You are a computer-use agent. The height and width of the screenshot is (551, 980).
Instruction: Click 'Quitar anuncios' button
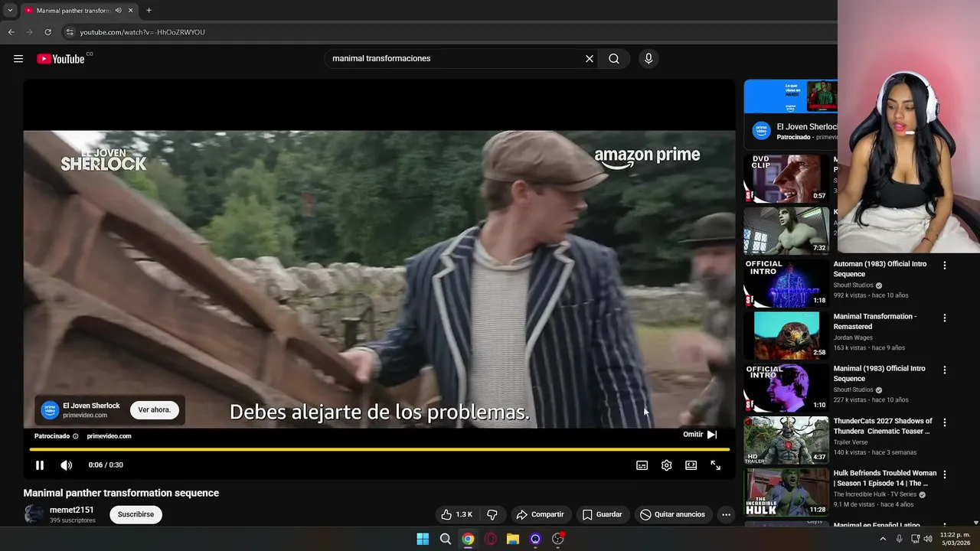tap(673, 514)
